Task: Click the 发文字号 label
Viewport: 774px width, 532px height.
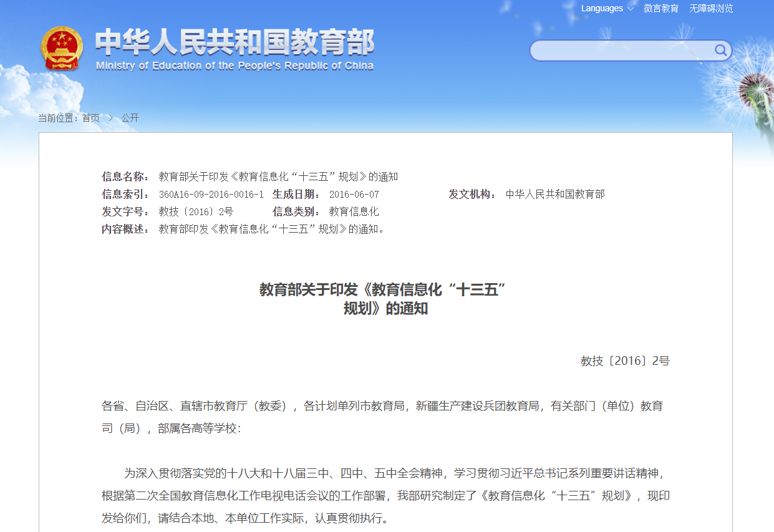Action: [x=125, y=211]
